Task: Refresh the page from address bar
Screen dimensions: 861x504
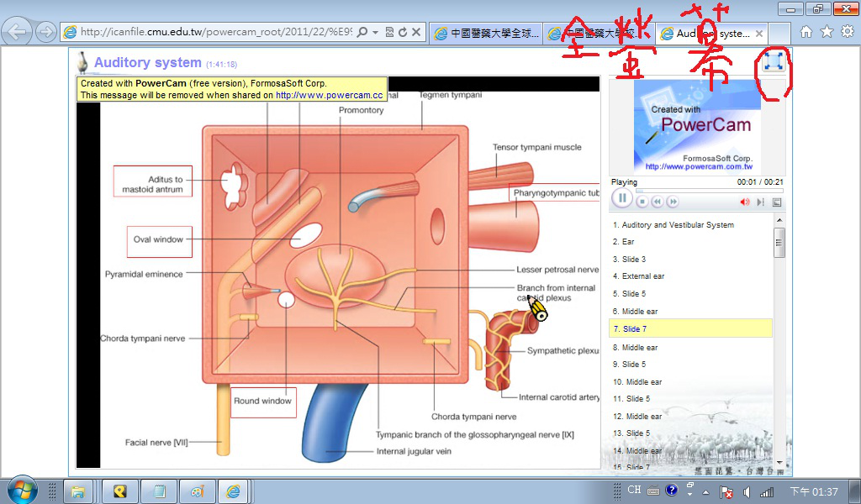Action: pos(403,33)
